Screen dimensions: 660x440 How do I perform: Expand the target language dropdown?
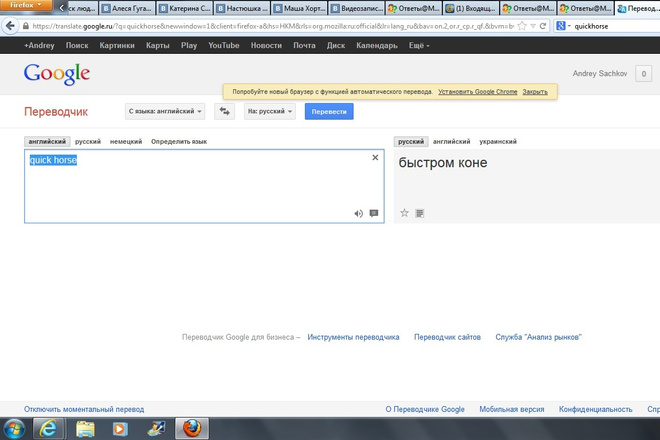pyautogui.click(x=270, y=112)
